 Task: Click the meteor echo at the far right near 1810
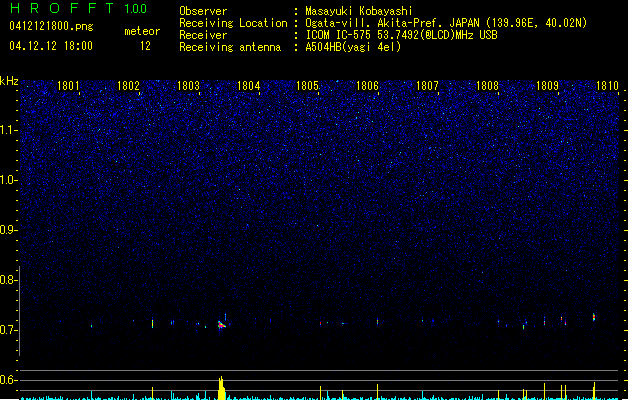point(594,317)
